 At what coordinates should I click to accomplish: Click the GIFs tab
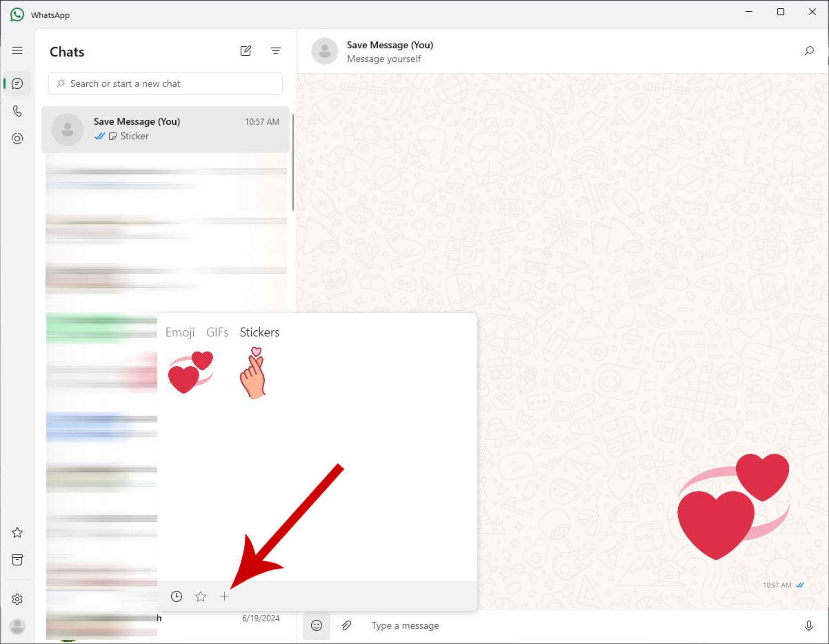click(216, 332)
